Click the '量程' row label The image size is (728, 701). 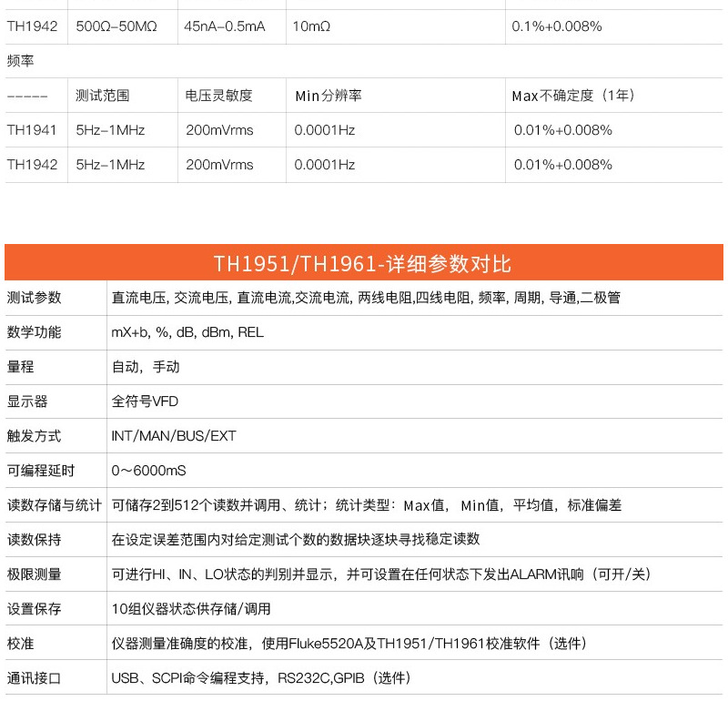coord(20,367)
